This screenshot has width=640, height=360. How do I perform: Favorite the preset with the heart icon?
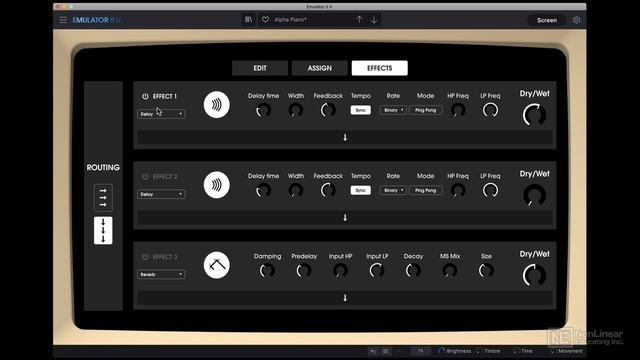click(x=265, y=20)
